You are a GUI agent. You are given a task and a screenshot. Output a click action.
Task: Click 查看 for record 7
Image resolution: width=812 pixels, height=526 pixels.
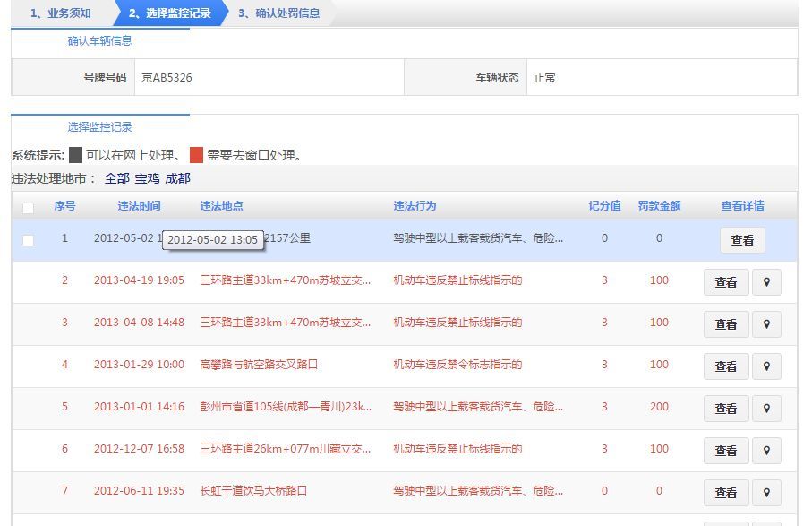tap(726, 493)
